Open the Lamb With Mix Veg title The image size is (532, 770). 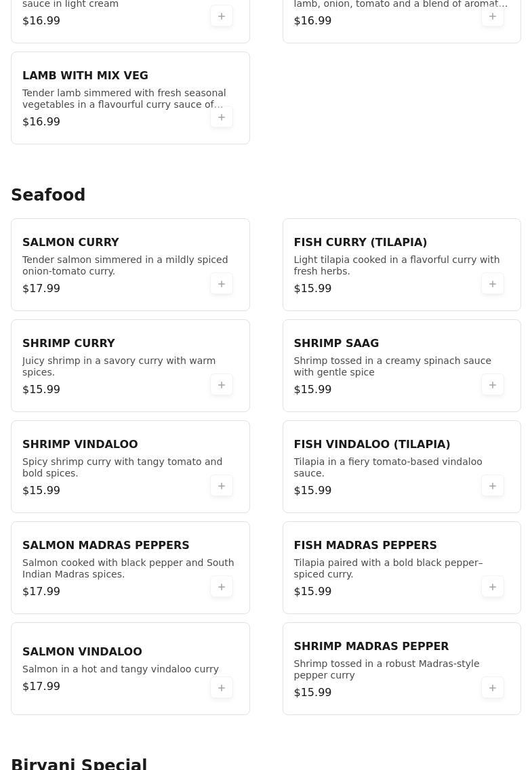(85, 76)
